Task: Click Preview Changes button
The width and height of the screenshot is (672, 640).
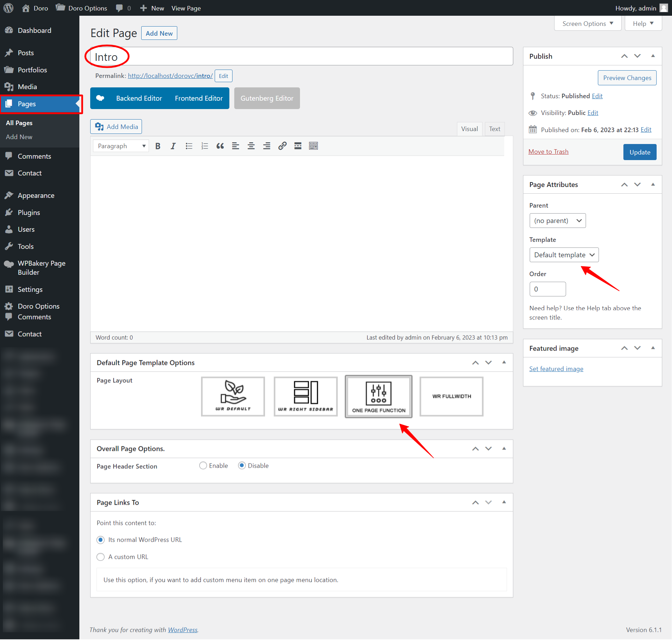Action: point(627,78)
